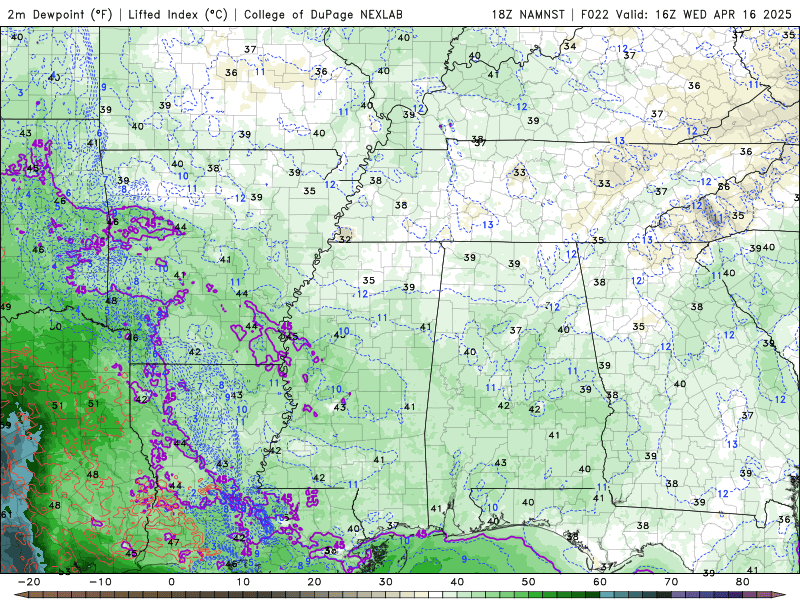Click the 'Lifted Index (°C)' title text

pos(178,14)
